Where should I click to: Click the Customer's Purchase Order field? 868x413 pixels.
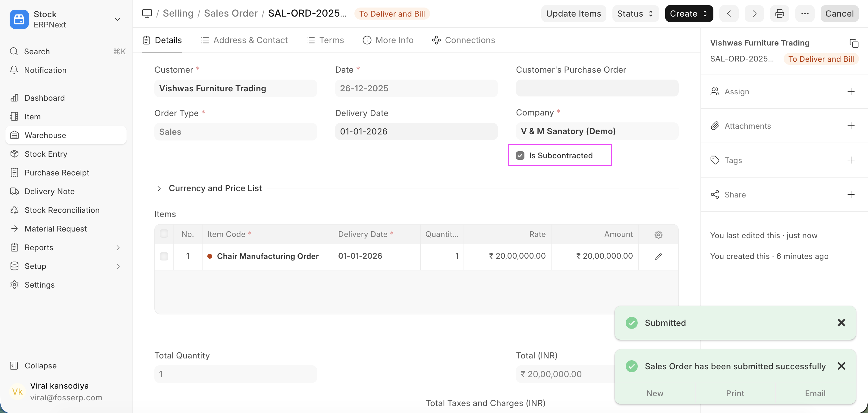tap(597, 88)
